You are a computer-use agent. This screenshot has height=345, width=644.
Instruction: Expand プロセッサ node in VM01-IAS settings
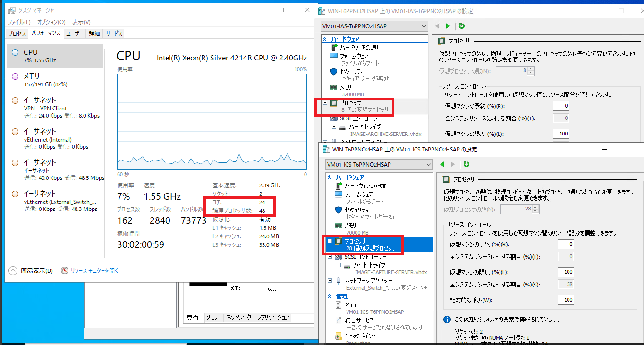(x=325, y=102)
